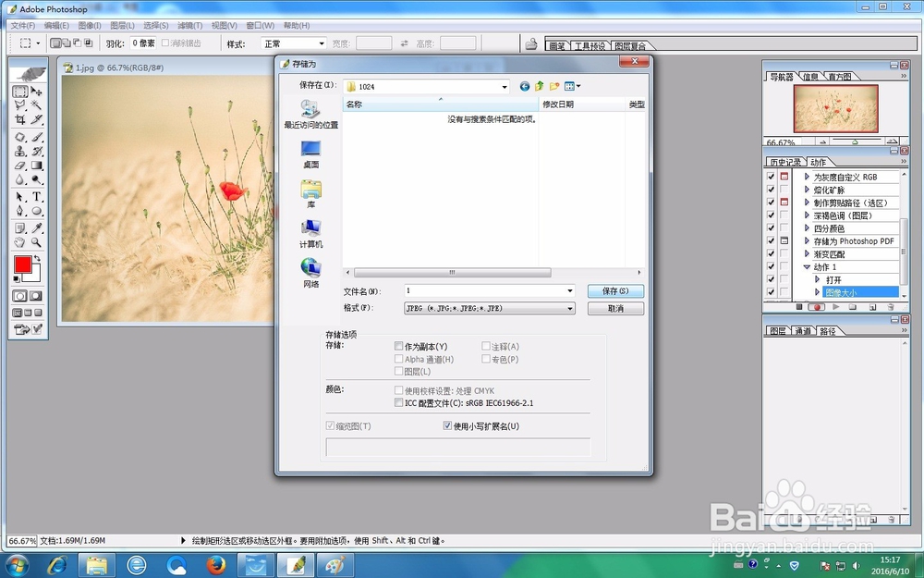Screen dimensions: 924x578
Task: Select the Crop tool
Action: coord(20,119)
